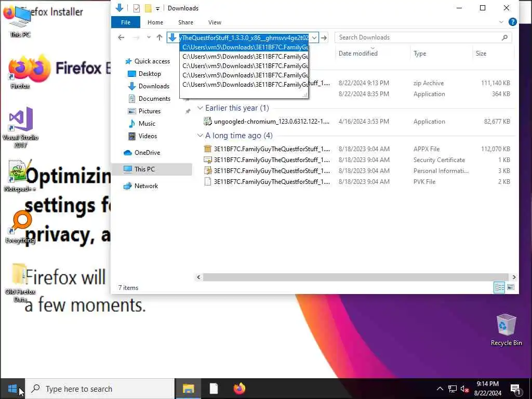Click the horizontal scrollbar in file list
Viewport: 532px width, 399px height.
pyautogui.click(x=355, y=277)
